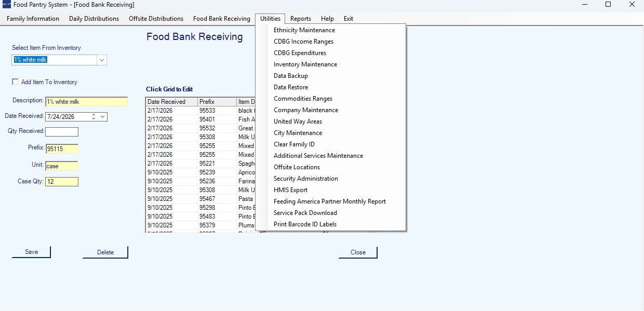
Task: Choose HMIS Export
Action: [331, 190]
